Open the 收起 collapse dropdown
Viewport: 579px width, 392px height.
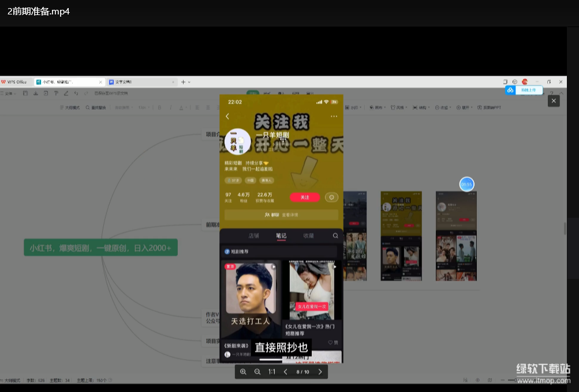[443, 107]
